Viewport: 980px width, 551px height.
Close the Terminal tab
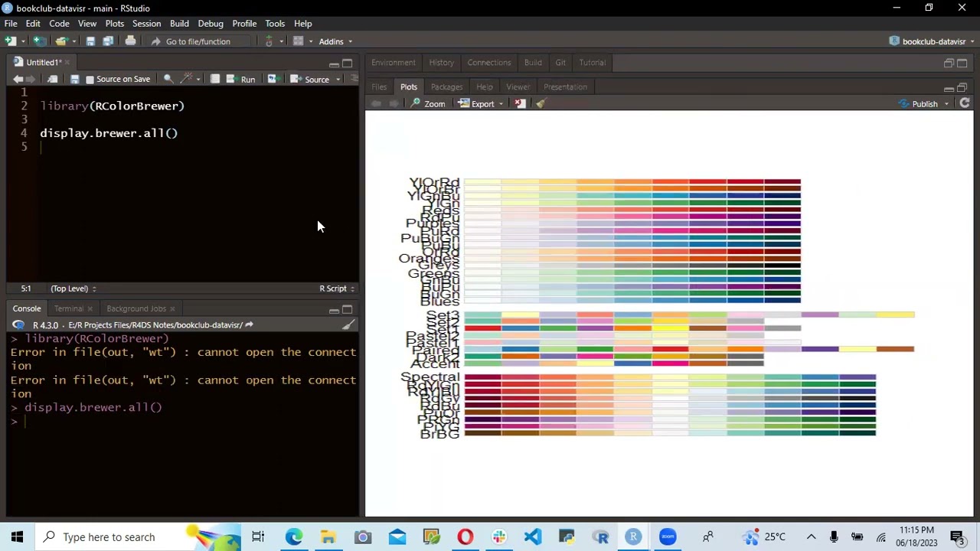coord(90,309)
